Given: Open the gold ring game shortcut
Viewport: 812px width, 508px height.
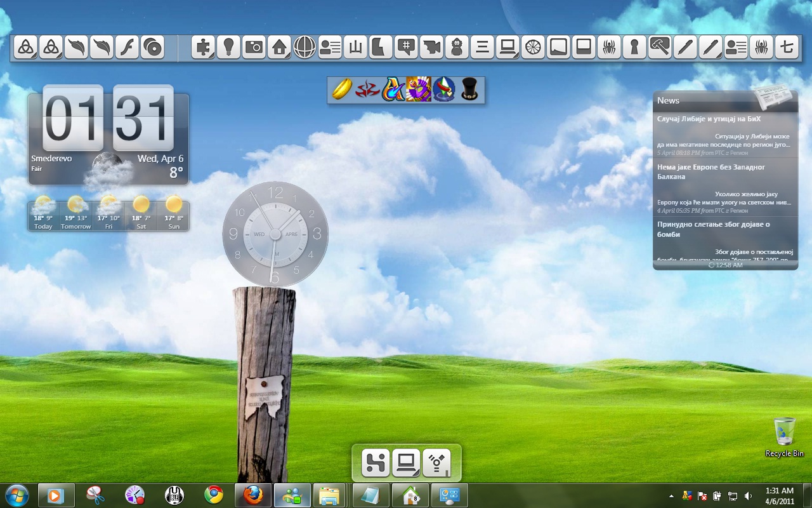Looking at the screenshot, I should 342,90.
